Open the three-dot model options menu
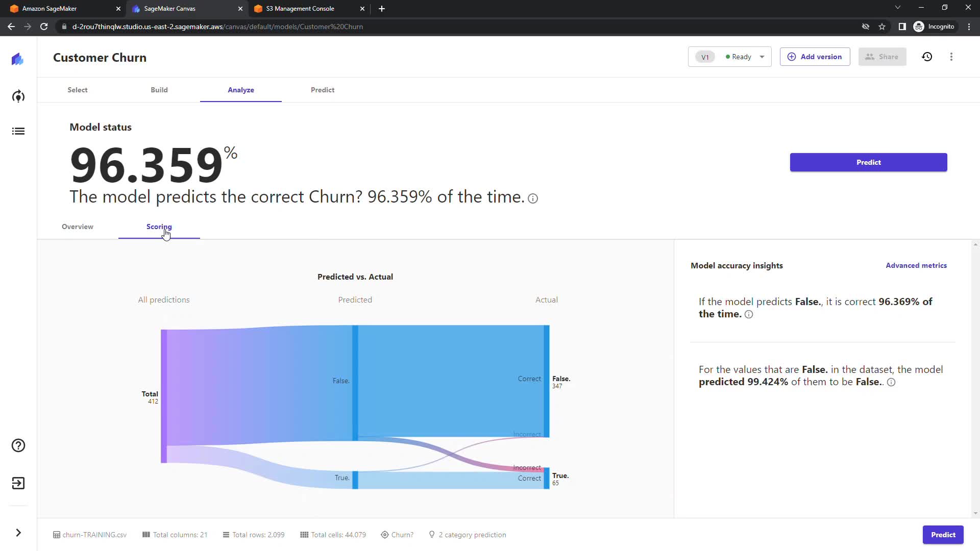Screen dimensions: 980x551 (x=951, y=57)
